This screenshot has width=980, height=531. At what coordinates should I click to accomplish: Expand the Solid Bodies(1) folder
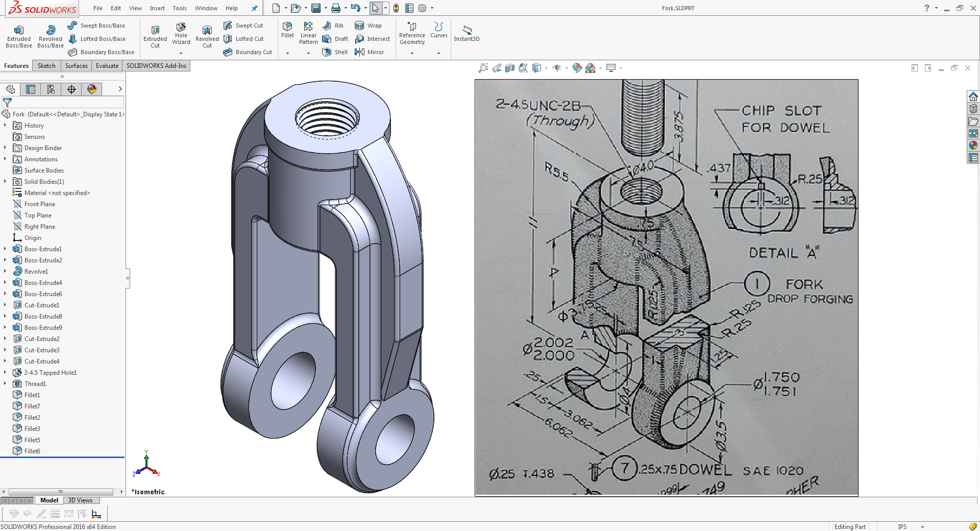coord(5,182)
